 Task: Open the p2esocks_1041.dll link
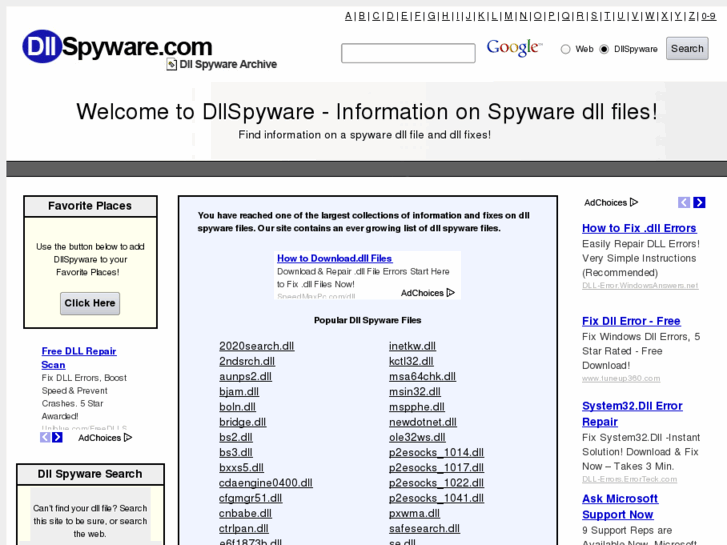pos(436,498)
